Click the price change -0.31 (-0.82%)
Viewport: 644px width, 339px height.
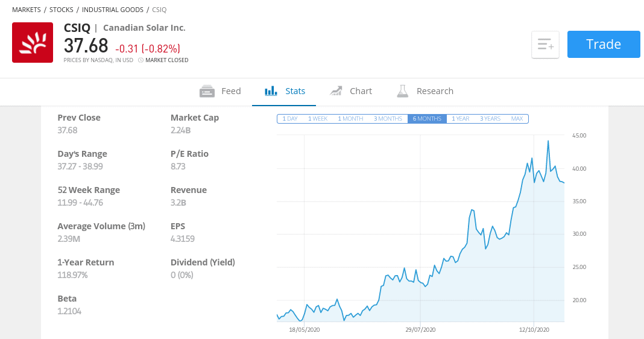(148, 48)
